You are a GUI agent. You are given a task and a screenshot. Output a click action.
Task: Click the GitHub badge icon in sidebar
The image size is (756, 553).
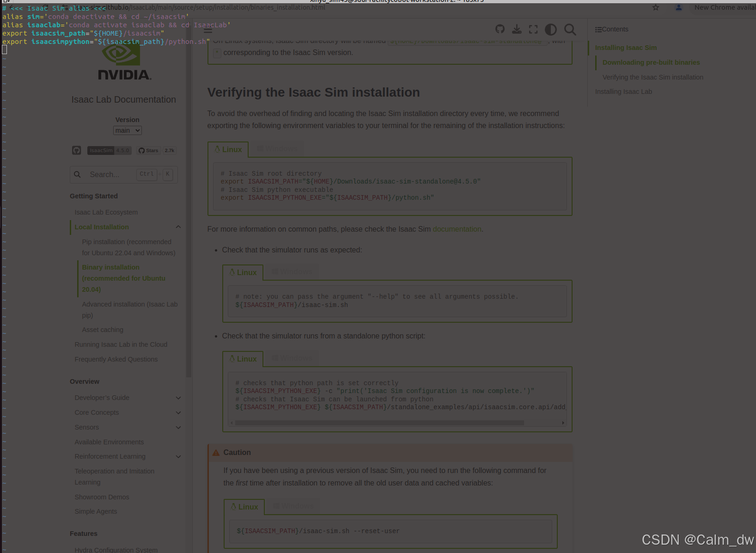77,150
